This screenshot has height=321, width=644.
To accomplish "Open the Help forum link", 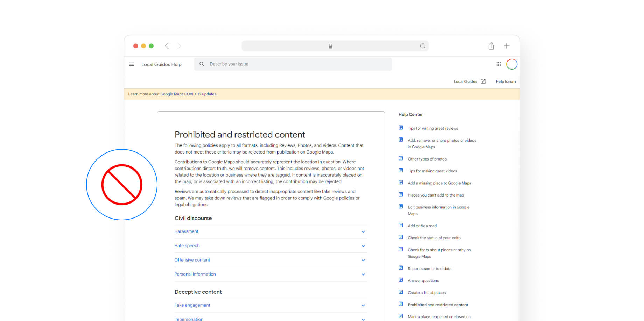I will pos(506,81).
